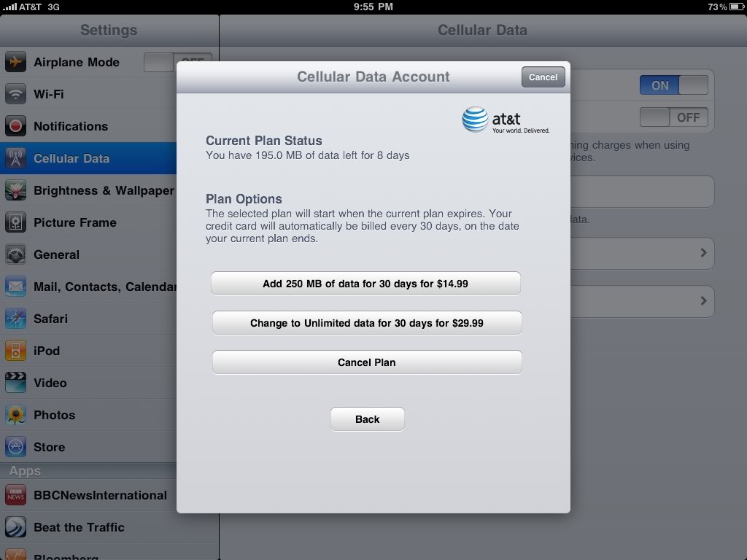
Task: Open Mail, Contacts, Calendars settings
Action: pyautogui.click(x=88, y=287)
